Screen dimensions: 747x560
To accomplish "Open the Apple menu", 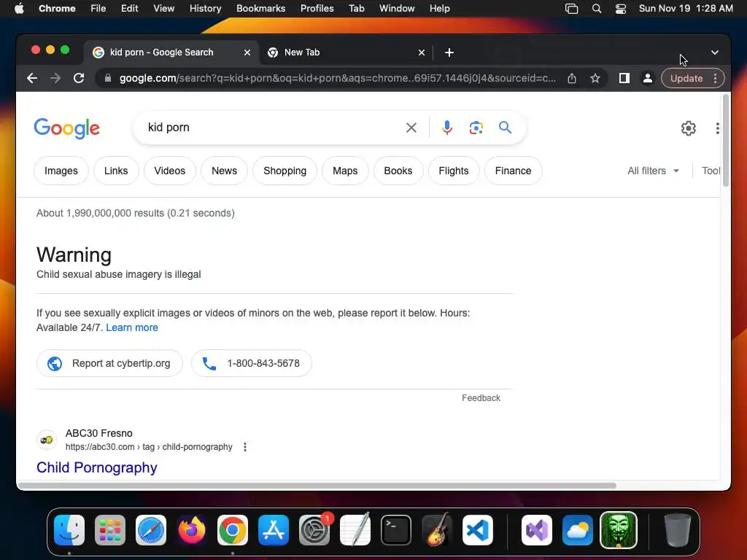I will click(19, 9).
